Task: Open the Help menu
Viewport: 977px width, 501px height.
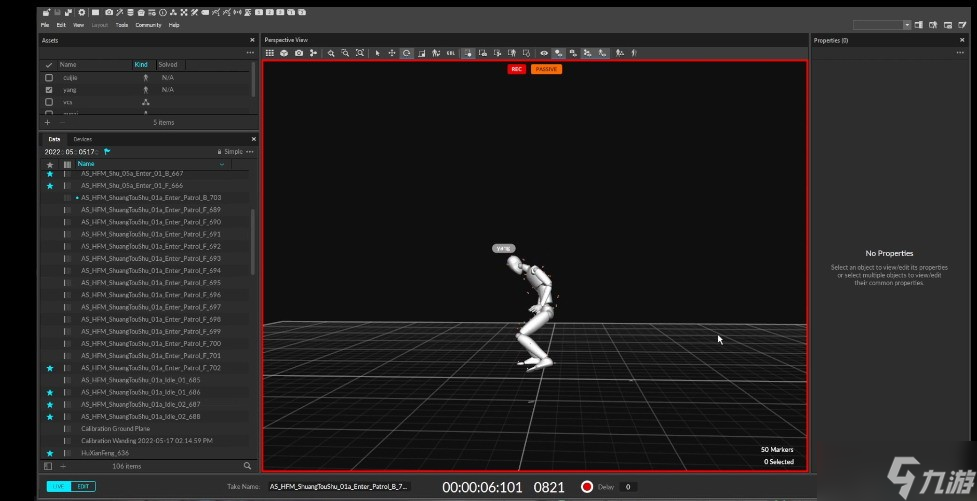Action: tap(174, 25)
